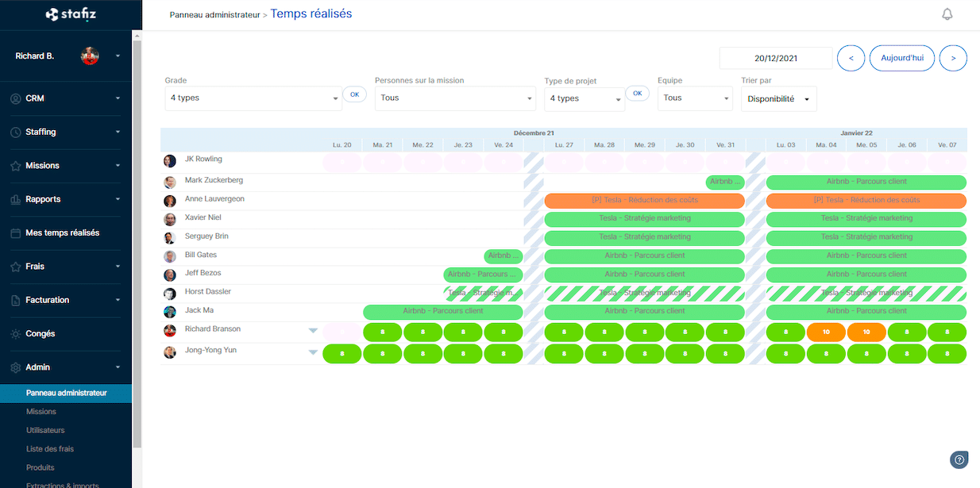Image resolution: width=980 pixels, height=488 pixels.
Task: Click the Congés sun icon
Action: (x=16, y=334)
